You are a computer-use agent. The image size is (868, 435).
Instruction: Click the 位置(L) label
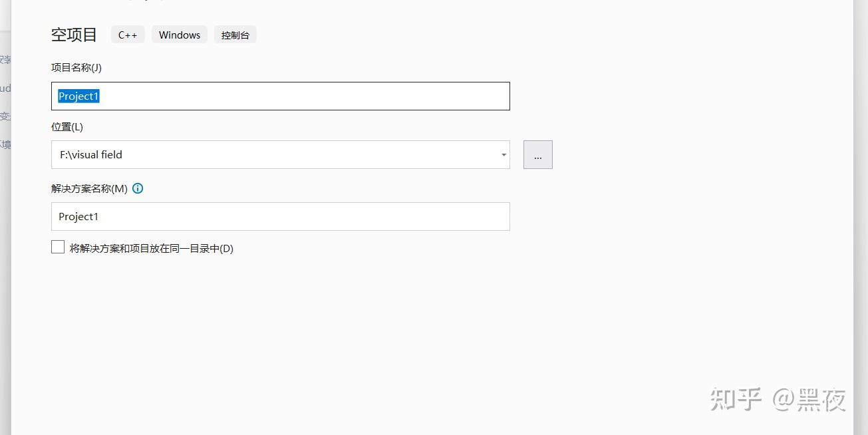pos(67,127)
